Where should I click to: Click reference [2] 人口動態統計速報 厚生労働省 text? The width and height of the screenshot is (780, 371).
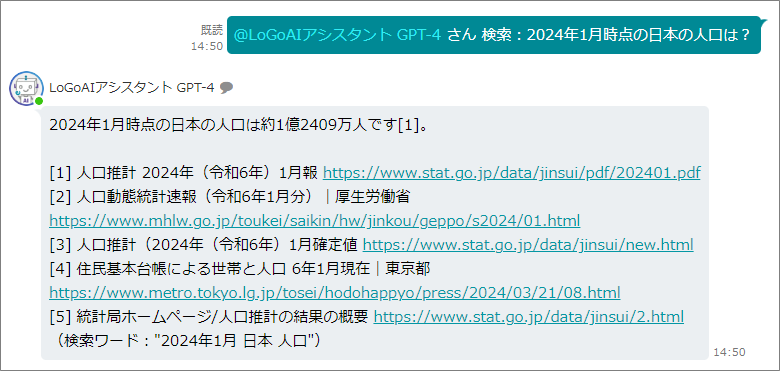pyautogui.click(x=229, y=197)
